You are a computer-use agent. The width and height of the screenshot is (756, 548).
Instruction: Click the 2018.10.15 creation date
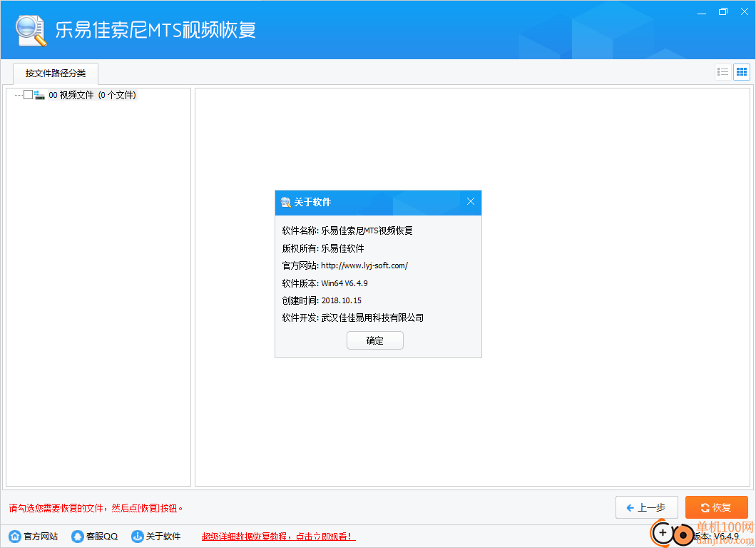342,300
